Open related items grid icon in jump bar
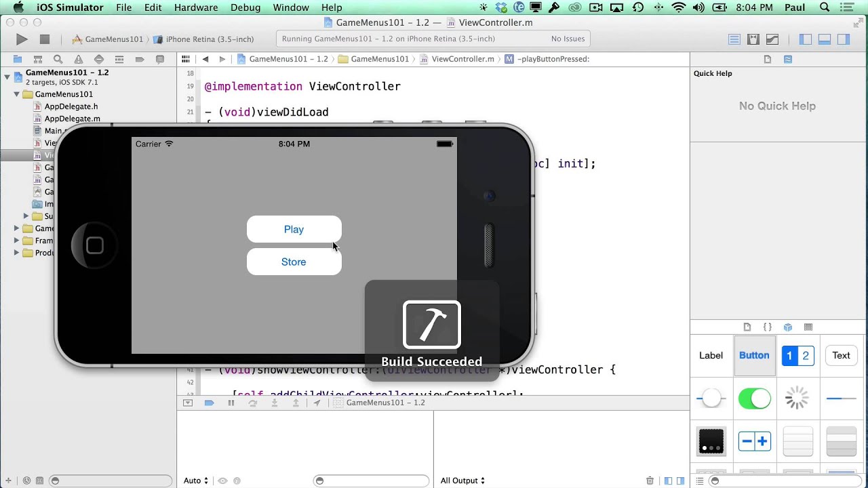The width and height of the screenshot is (868, 488). point(186,59)
